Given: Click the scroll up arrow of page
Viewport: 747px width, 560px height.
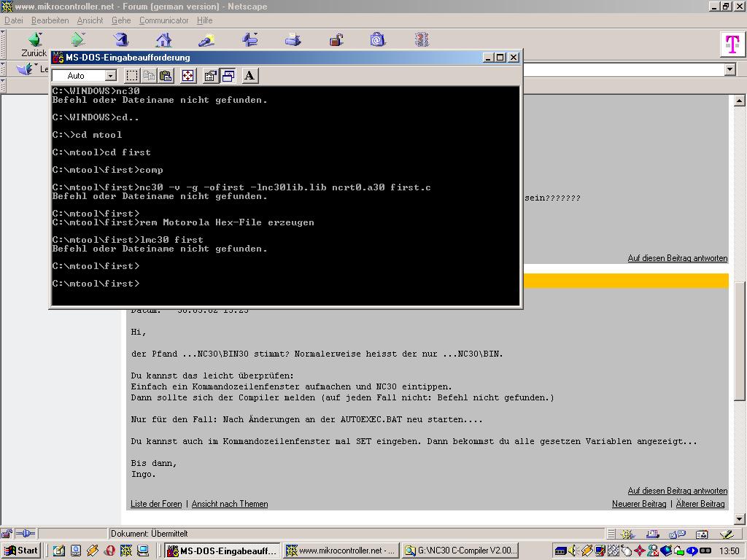Looking at the screenshot, I should pos(739,101).
